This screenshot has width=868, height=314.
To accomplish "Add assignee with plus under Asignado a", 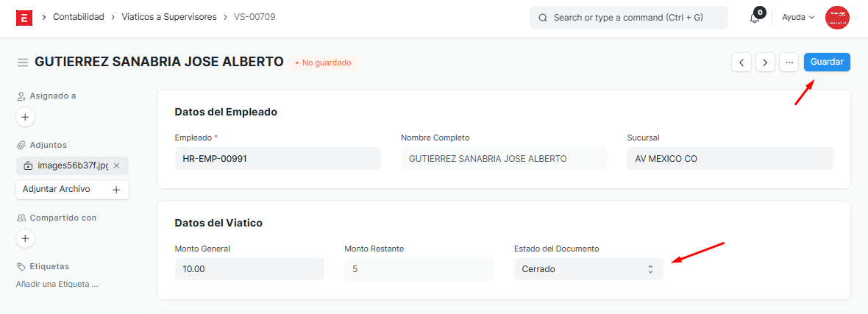I will [x=25, y=117].
